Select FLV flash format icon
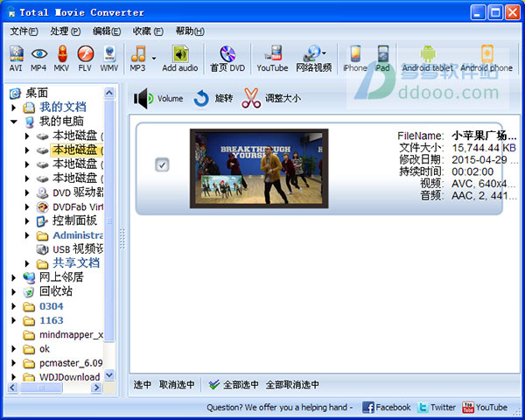This screenshot has width=525, height=420. pos(86,54)
